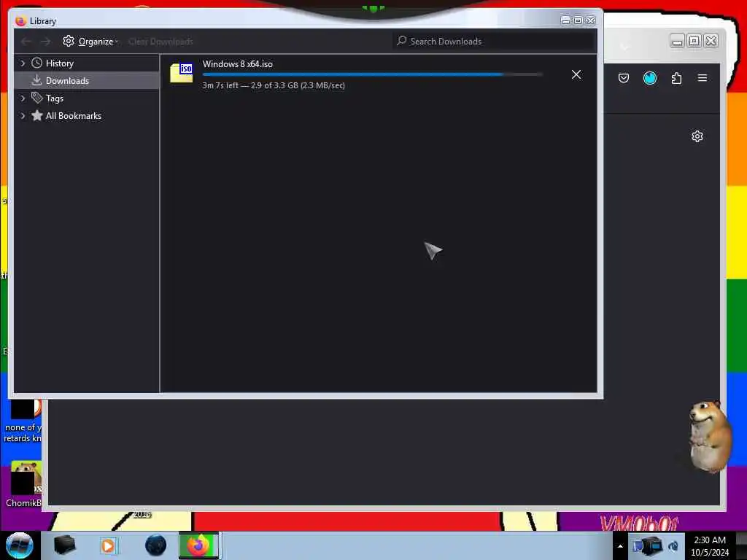This screenshot has height=560, width=747.
Task: Click the greyed Clear Downloads button
Action: click(160, 42)
